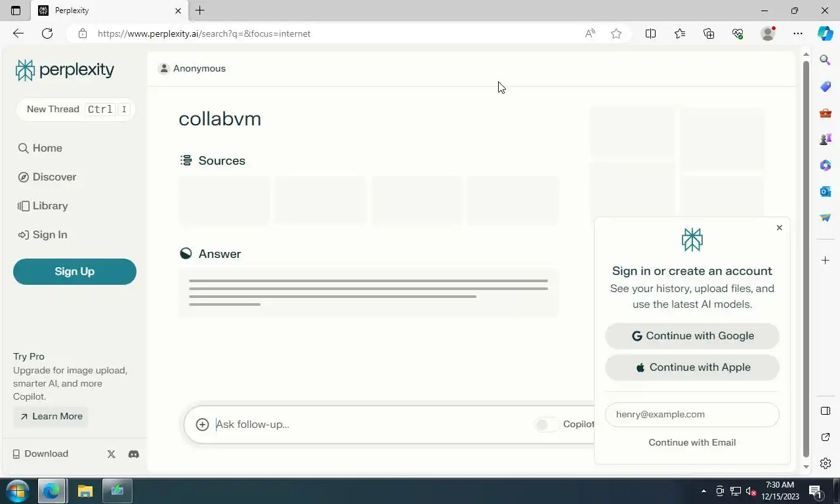Open the Favorites list icon

tap(680, 33)
